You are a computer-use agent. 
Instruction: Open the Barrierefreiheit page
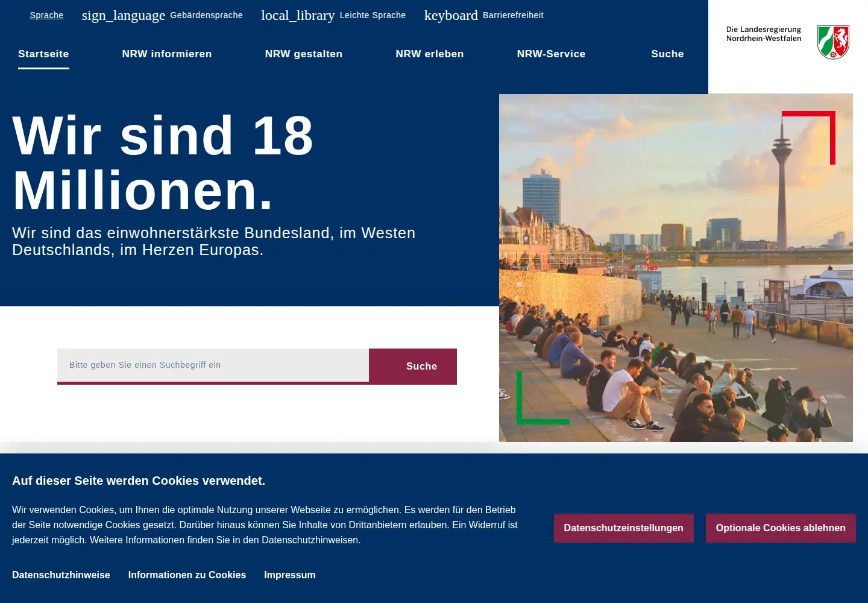(x=513, y=15)
